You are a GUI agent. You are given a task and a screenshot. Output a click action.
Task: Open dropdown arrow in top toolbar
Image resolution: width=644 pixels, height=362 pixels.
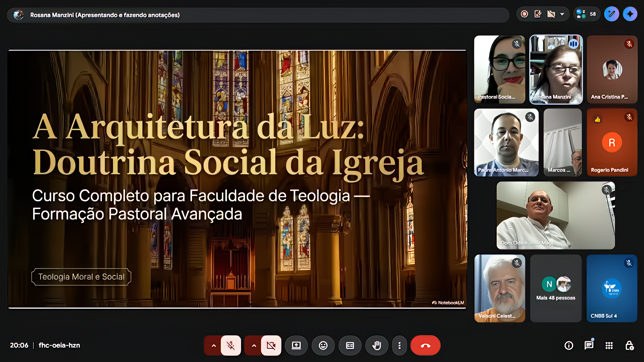tap(562, 14)
